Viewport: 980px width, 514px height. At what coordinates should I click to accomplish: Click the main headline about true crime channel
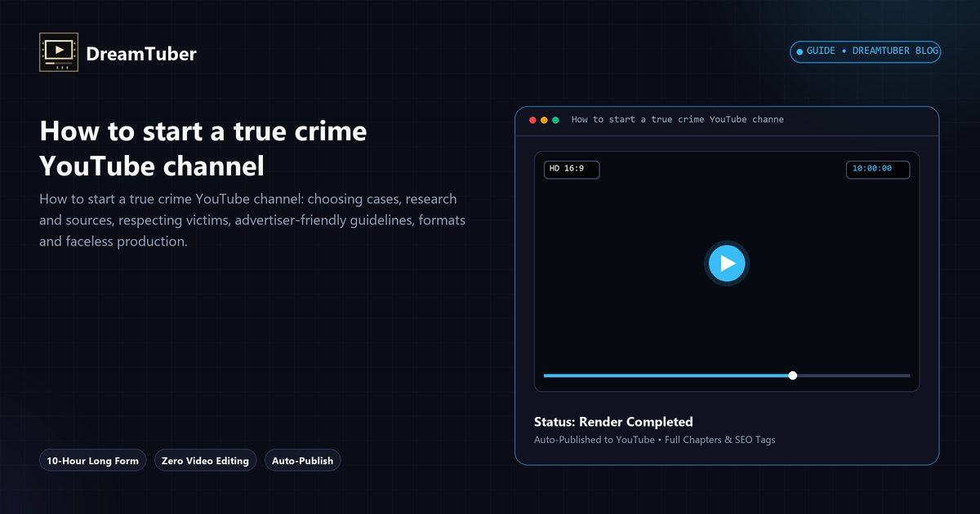[x=203, y=148]
